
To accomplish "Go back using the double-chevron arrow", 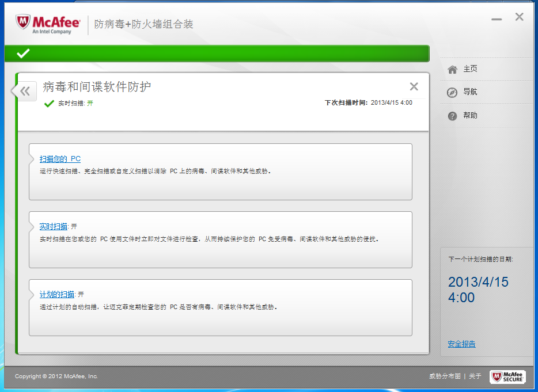I will click(25, 91).
